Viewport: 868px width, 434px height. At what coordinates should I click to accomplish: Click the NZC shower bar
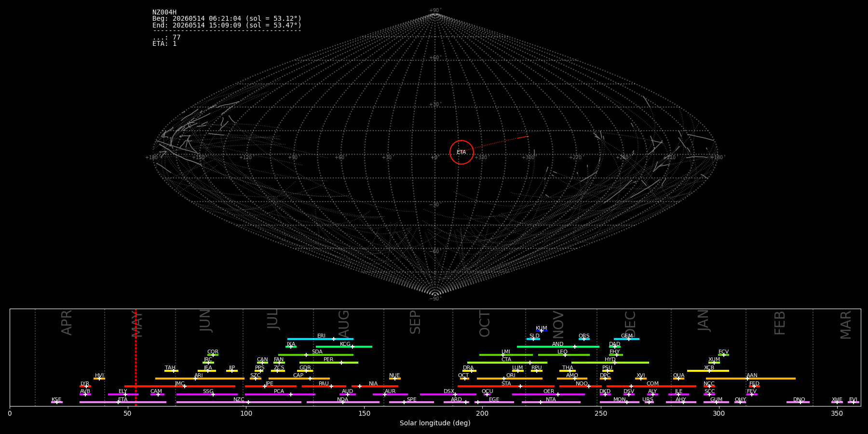[239, 402]
